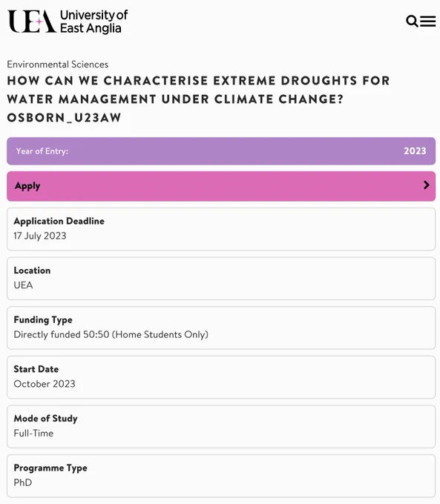Click the PhD programme value
This screenshot has height=504, width=440.
pos(23,483)
